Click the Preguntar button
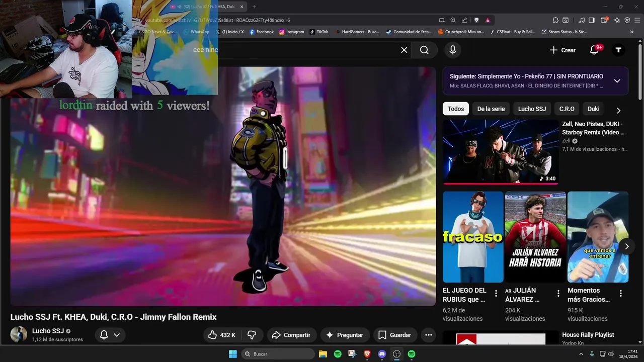 345,335
